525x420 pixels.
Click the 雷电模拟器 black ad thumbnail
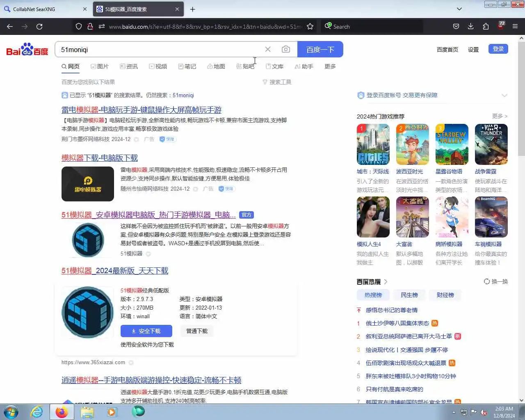(88, 184)
